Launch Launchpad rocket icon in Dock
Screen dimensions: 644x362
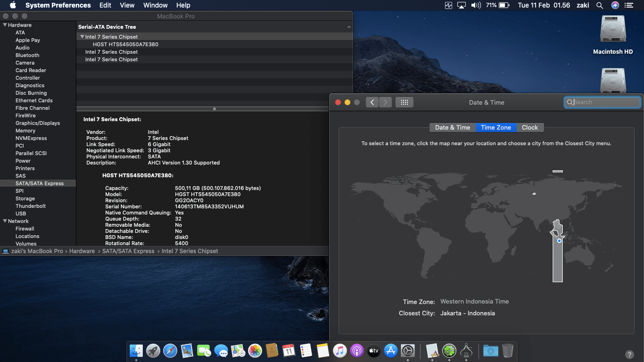click(x=153, y=350)
